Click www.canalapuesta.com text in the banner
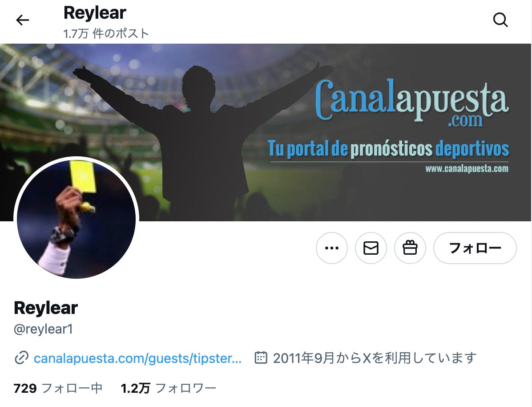The width and height of the screenshot is (532, 407). click(x=467, y=168)
